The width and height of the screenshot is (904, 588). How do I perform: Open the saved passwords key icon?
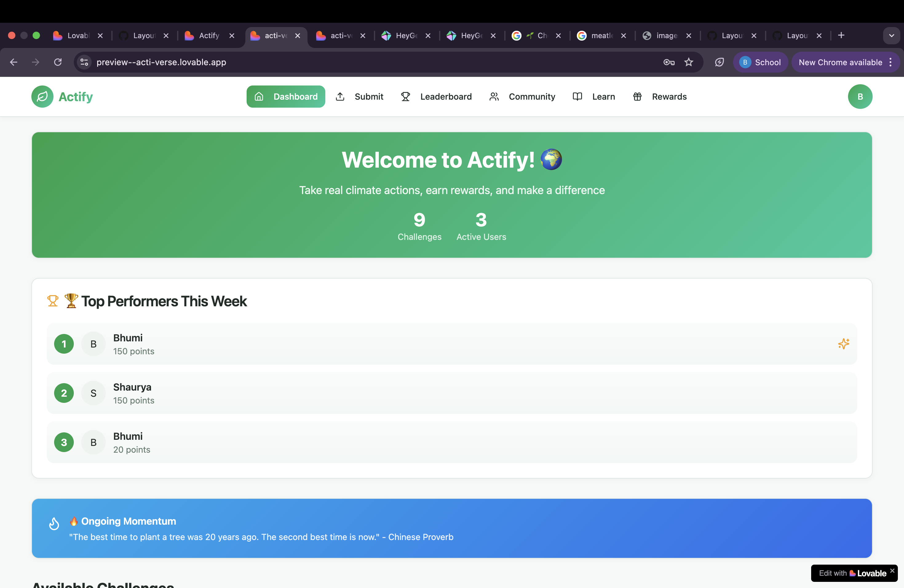(x=669, y=62)
